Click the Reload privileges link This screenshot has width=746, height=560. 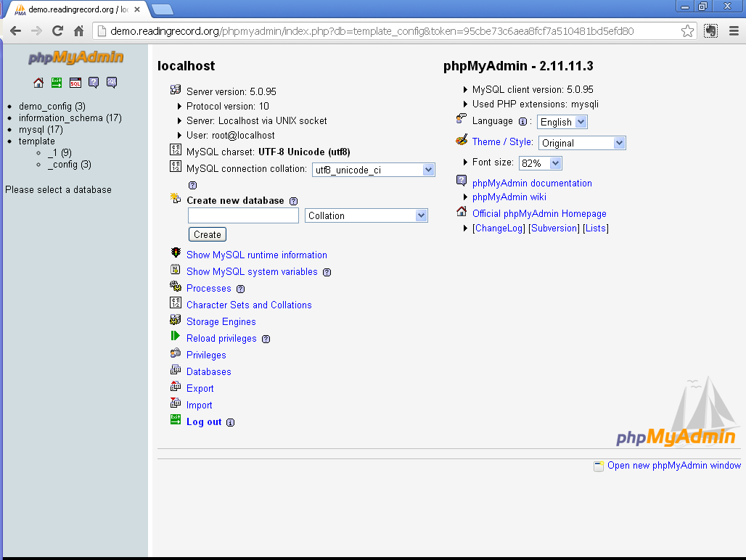click(x=222, y=339)
